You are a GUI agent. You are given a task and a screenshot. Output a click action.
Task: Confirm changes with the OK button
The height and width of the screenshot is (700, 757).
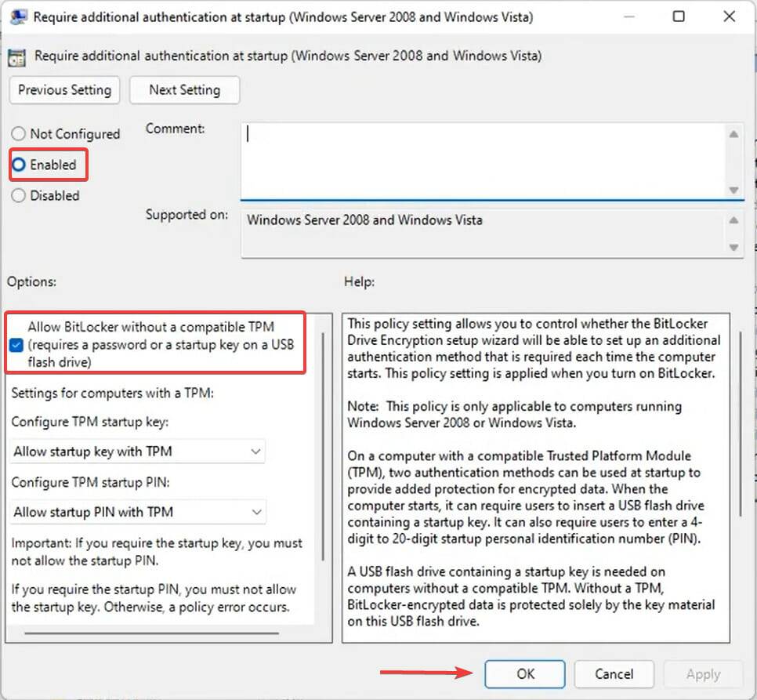[525, 673]
